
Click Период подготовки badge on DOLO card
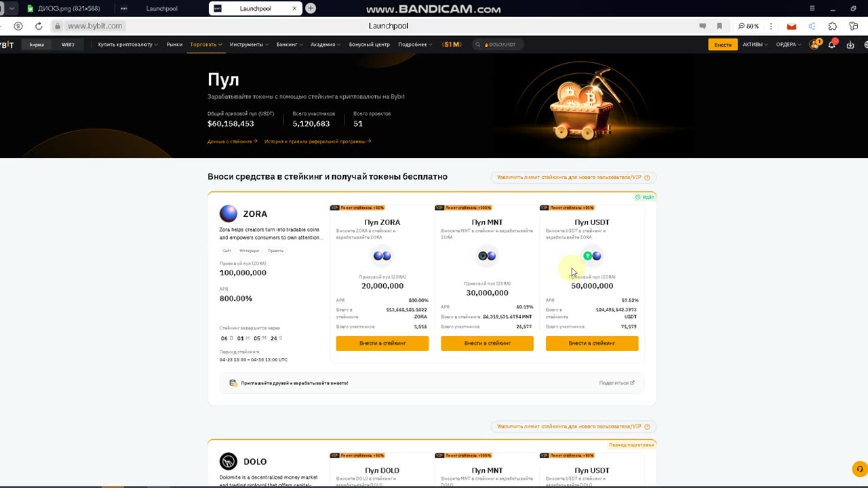pyautogui.click(x=631, y=445)
